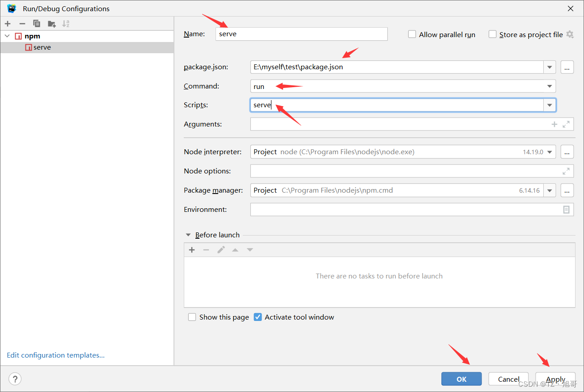
Task: Browse for Package manager
Action: pos(567,190)
